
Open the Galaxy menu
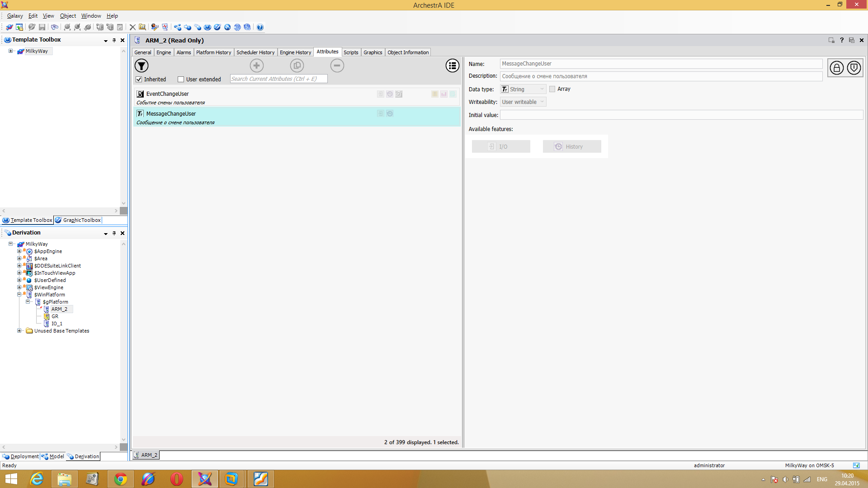coord(14,16)
